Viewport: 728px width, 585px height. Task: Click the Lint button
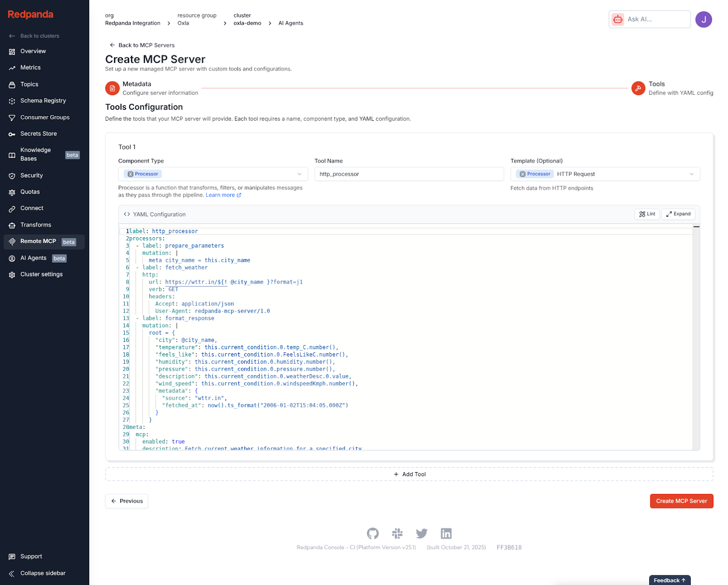coord(647,214)
